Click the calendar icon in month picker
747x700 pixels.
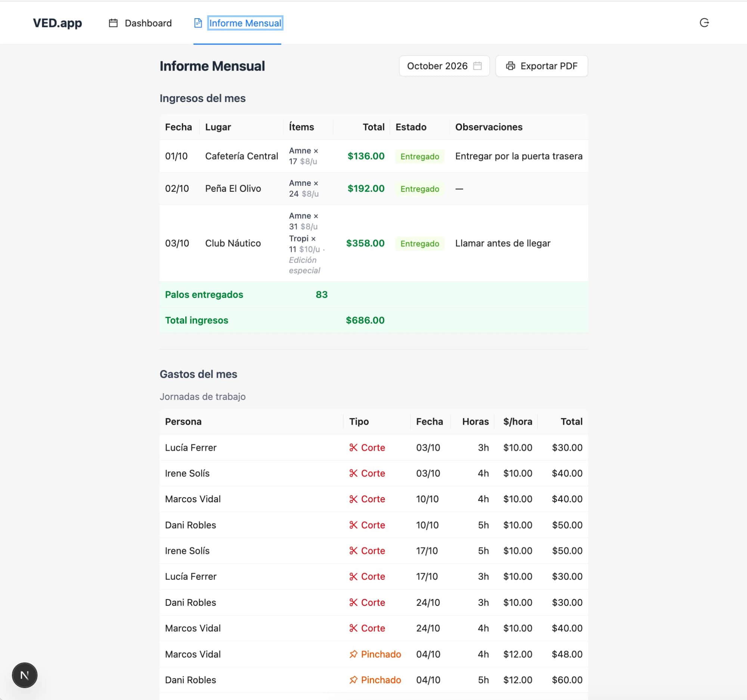coord(477,66)
